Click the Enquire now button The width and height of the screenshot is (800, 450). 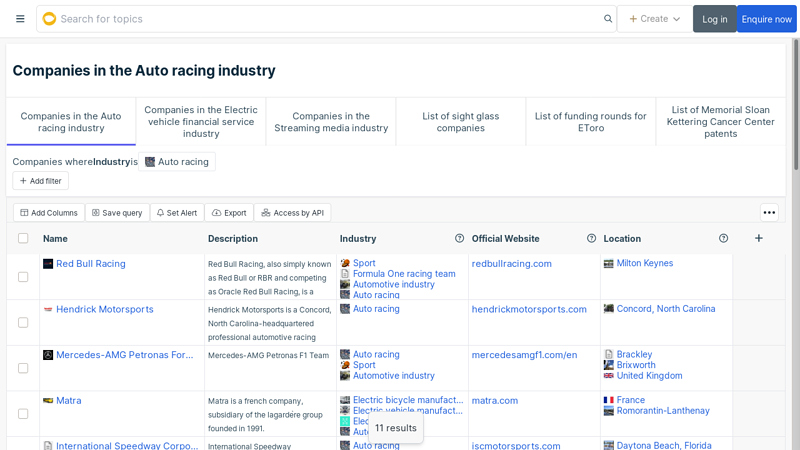pyautogui.click(x=766, y=19)
